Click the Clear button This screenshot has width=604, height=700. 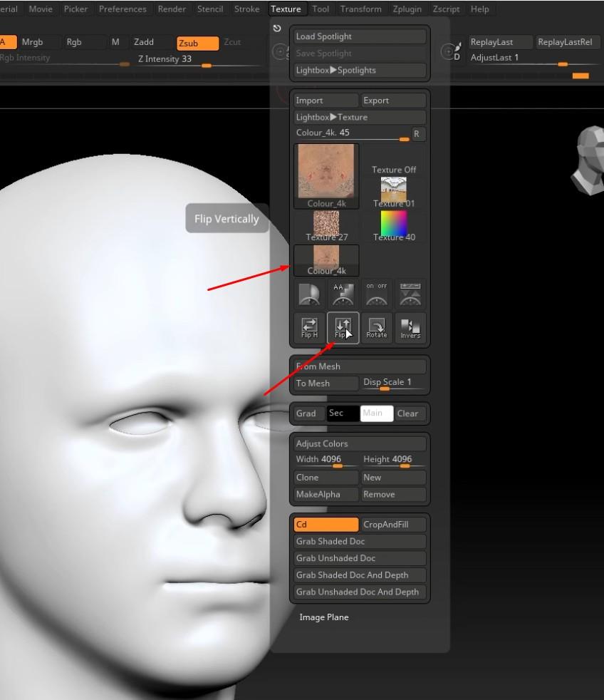410,413
